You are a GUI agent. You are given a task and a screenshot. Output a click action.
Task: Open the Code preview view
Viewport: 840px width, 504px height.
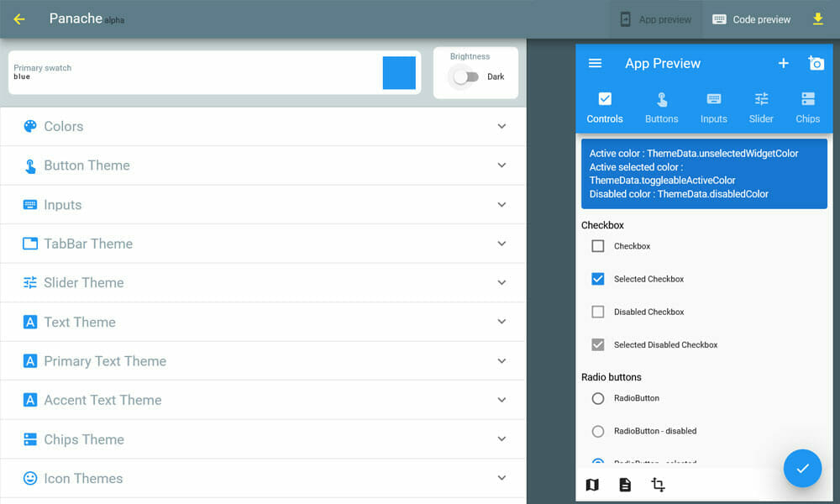click(752, 19)
